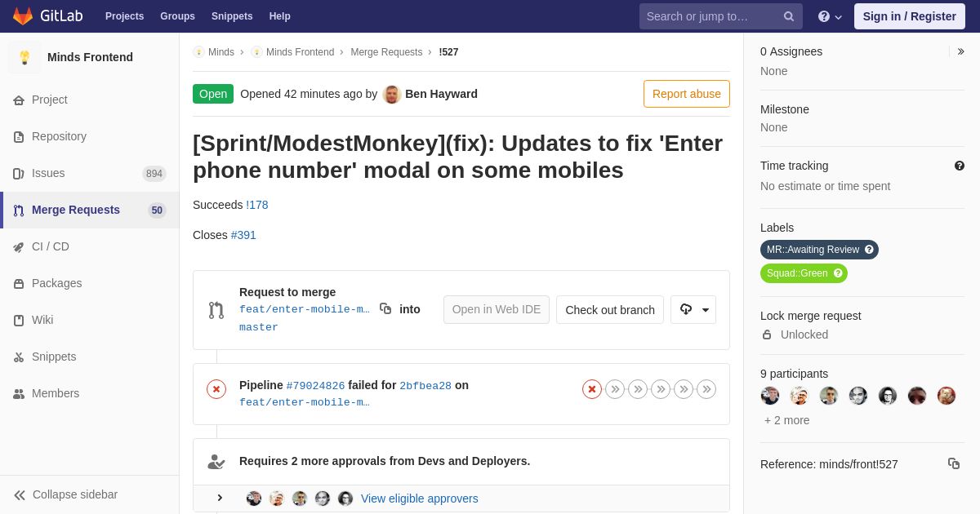This screenshot has height=514, width=980.
Task: Click the second skipped pipeline stage icon
Action: 638,389
